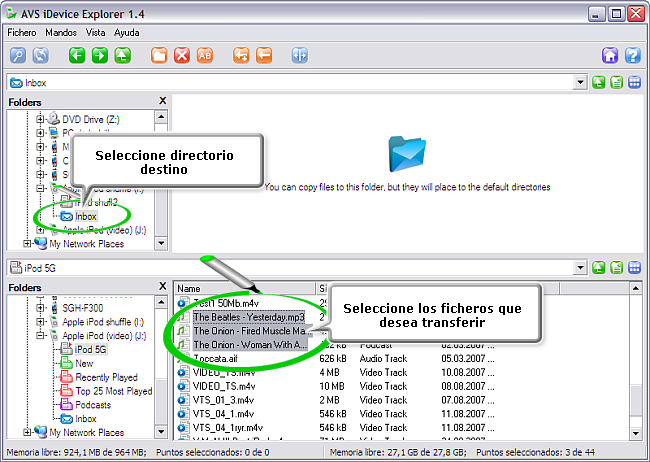
Task: Open the Mandos menu
Action: [61, 32]
